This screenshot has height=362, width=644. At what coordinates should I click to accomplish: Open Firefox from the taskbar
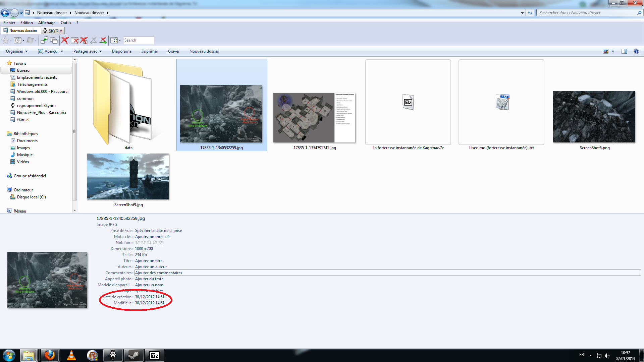point(50,355)
